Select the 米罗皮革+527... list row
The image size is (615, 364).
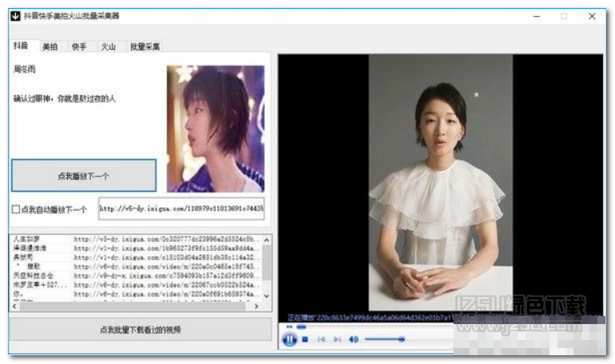[136, 285]
